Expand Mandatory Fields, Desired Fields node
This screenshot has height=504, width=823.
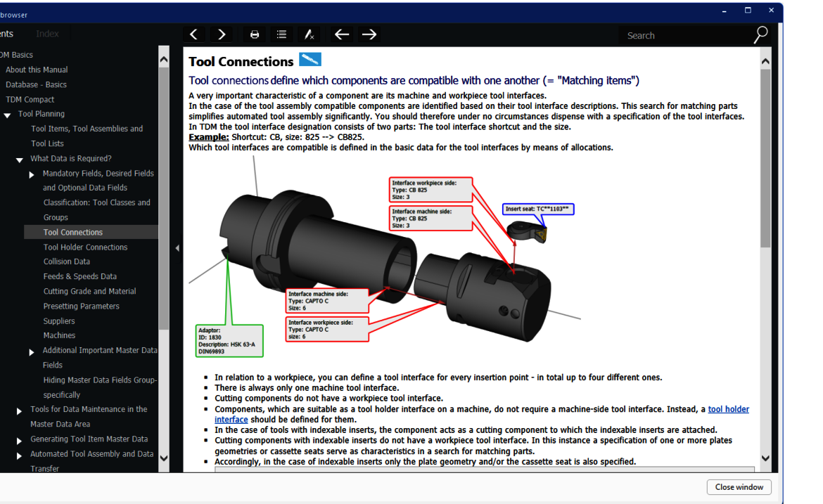(x=32, y=174)
